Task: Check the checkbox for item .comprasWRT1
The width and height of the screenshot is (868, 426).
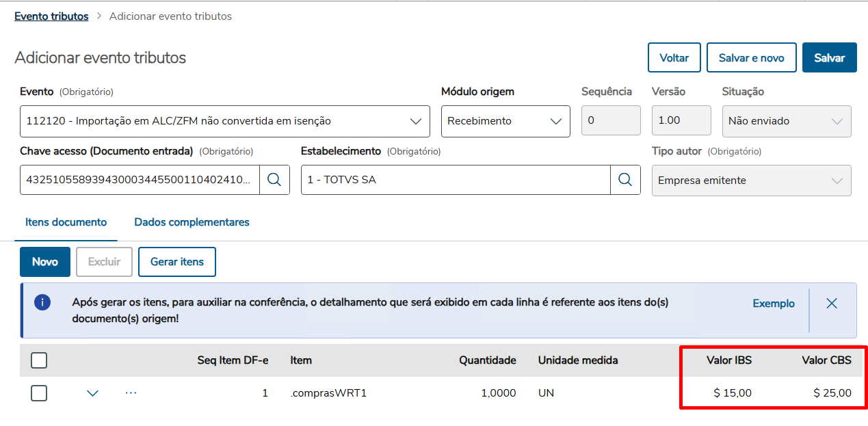Action: click(39, 393)
